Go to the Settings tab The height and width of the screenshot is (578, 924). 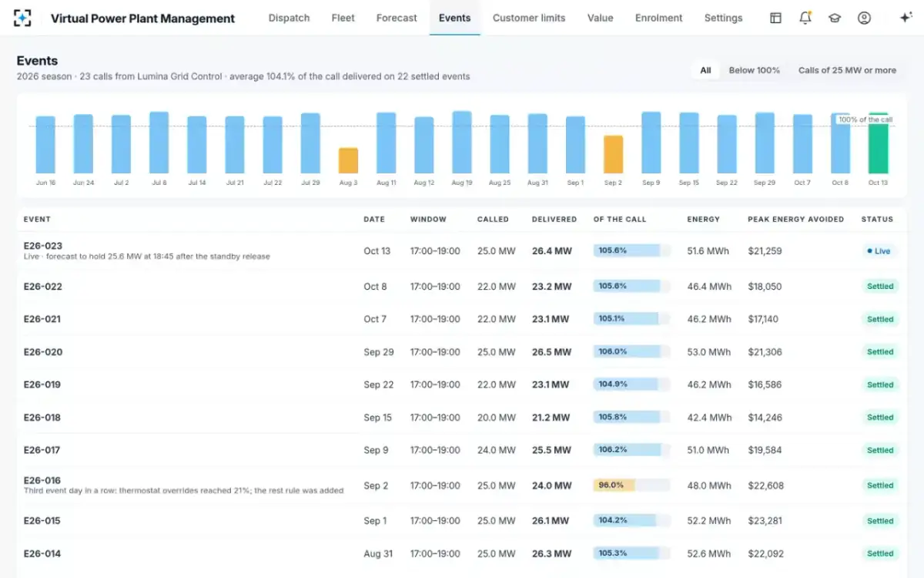pos(723,18)
